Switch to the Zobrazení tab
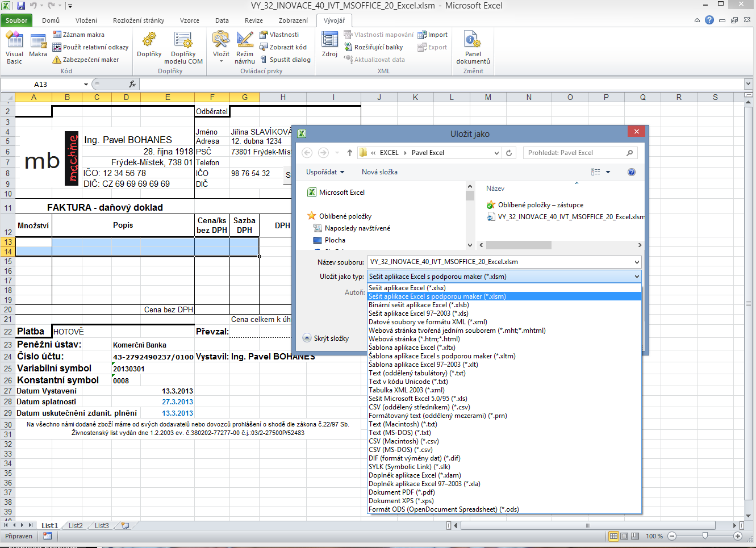Image resolution: width=756 pixels, height=548 pixels. click(293, 20)
